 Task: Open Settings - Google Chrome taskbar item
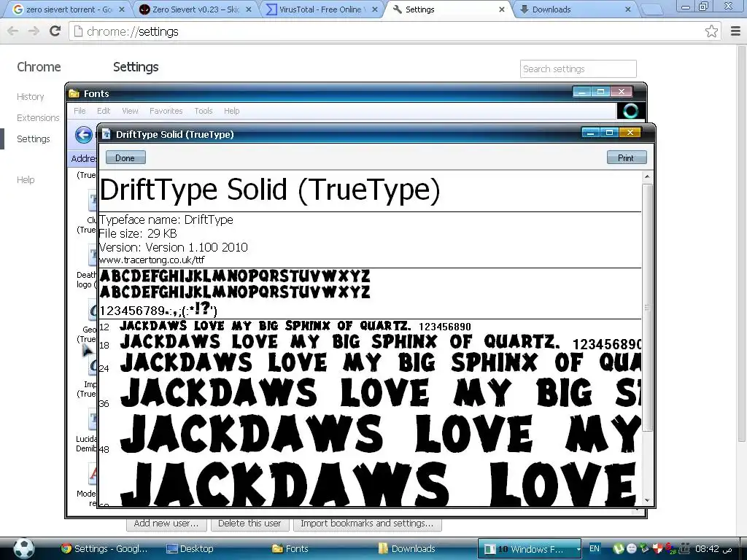pyautogui.click(x=105, y=549)
